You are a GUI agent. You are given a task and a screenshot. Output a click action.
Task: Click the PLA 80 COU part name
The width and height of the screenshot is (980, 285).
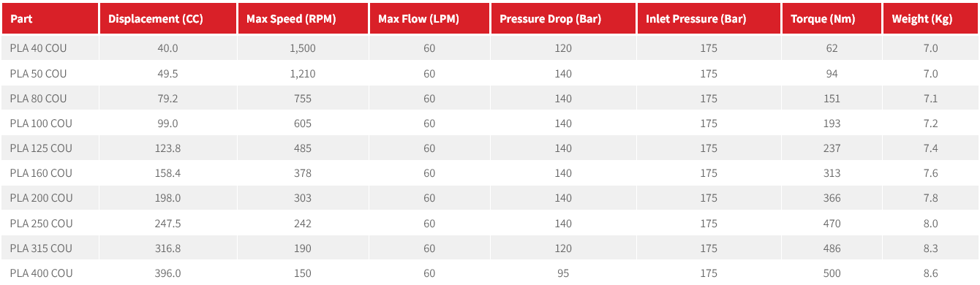coord(38,99)
